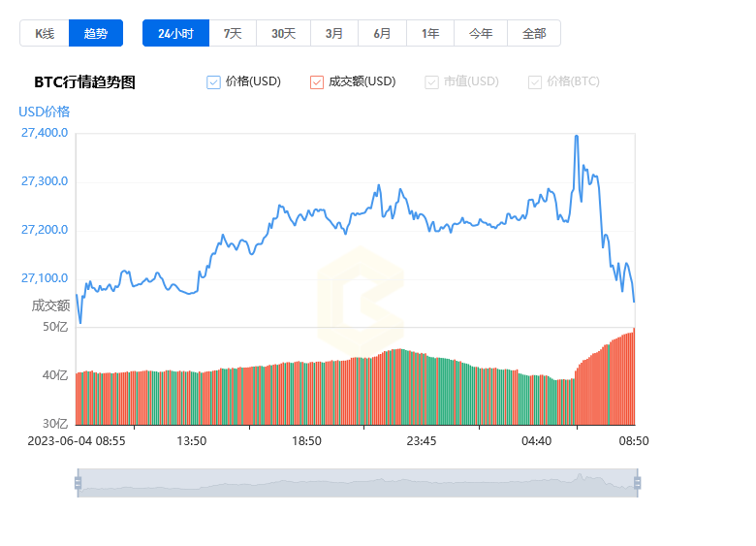Image resolution: width=756 pixels, height=546 pixels.
Task: Enable the 市值(USD) series checkbox
Action: (432, 82)
